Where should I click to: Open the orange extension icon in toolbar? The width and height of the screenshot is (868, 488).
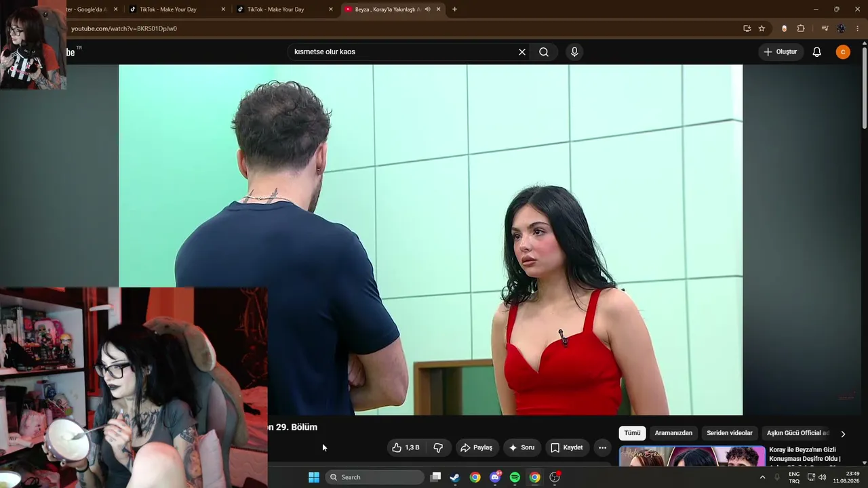(785, 28)
